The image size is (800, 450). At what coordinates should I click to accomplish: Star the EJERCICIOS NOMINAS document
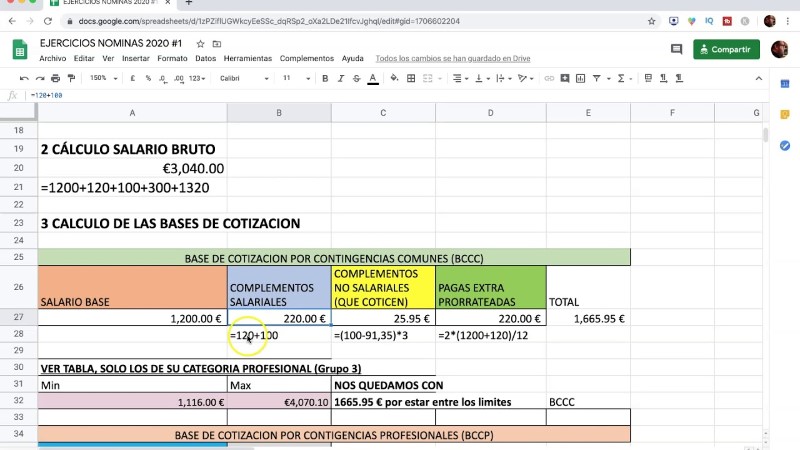[x=201, y=44]
